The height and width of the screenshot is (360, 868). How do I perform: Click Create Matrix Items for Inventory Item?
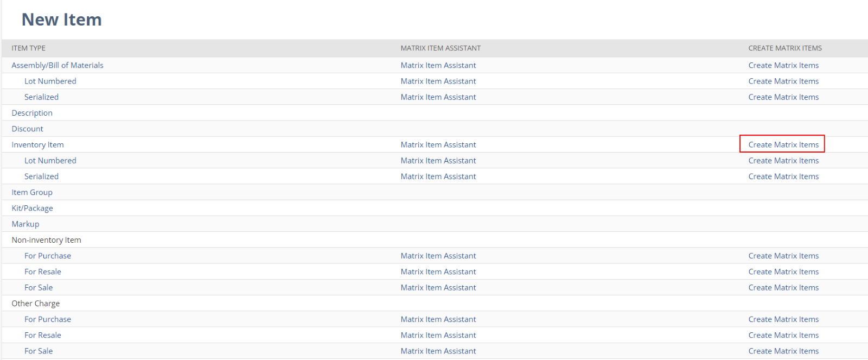(x=783, y=144)
